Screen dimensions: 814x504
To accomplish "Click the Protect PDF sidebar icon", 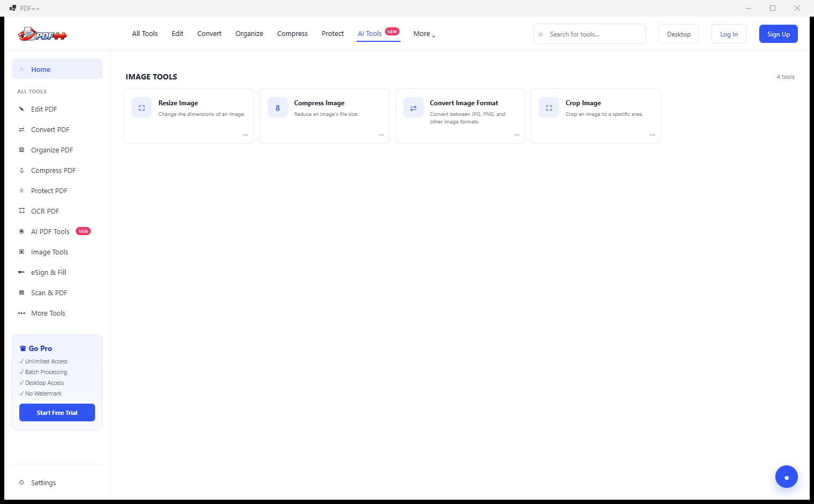I will point(21,191).
